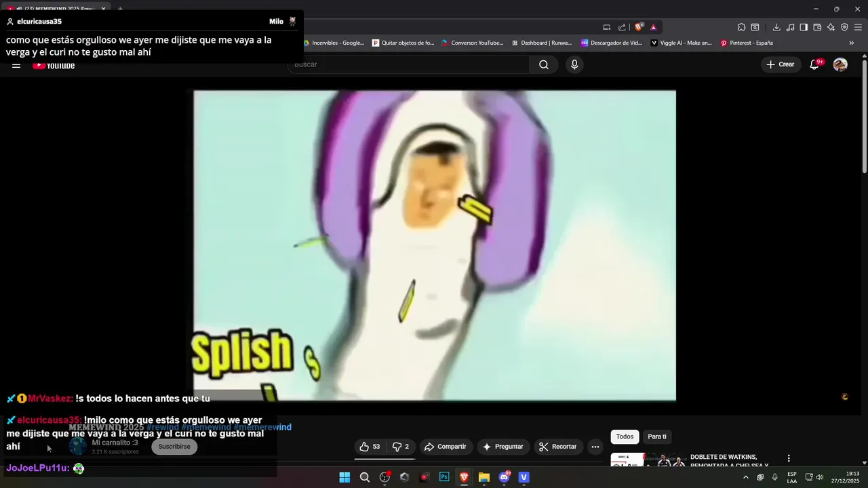The height and width of the screenshot is (488, 868).
Task: Switch to Brave browser in taskbar
Action: pos(464,477)
